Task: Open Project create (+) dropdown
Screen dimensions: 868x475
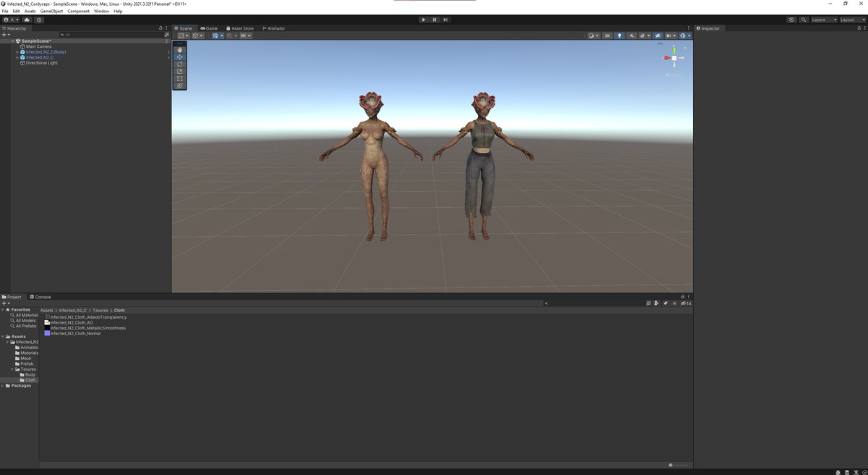Action: coord(6,303)
